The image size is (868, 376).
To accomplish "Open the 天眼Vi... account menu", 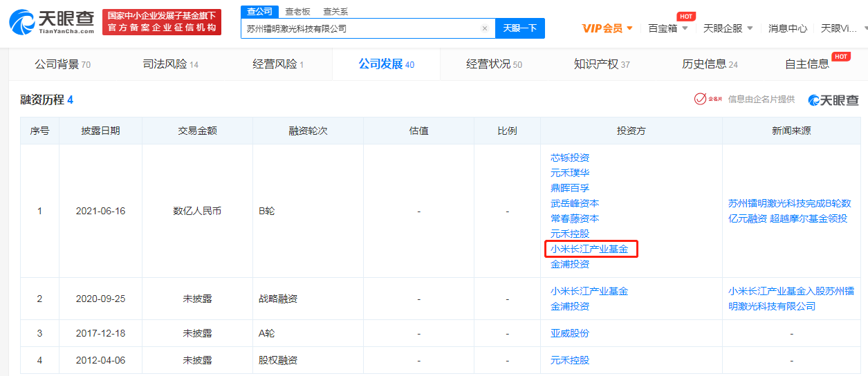I will pos(842,28).
